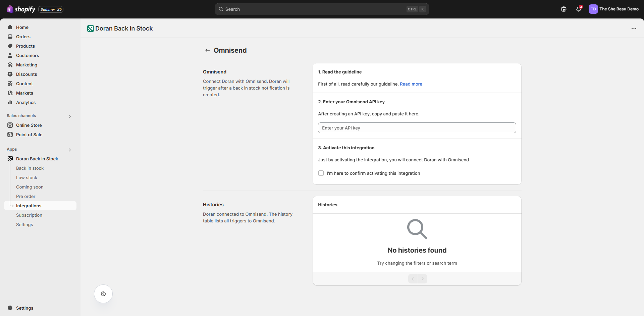Click the Point of Sale icon

10,135
